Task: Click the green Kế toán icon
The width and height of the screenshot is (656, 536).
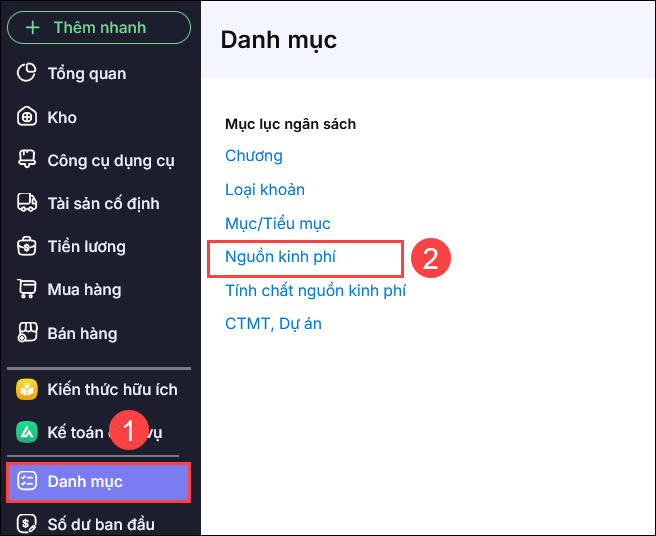Action: [x=27, y=433]
